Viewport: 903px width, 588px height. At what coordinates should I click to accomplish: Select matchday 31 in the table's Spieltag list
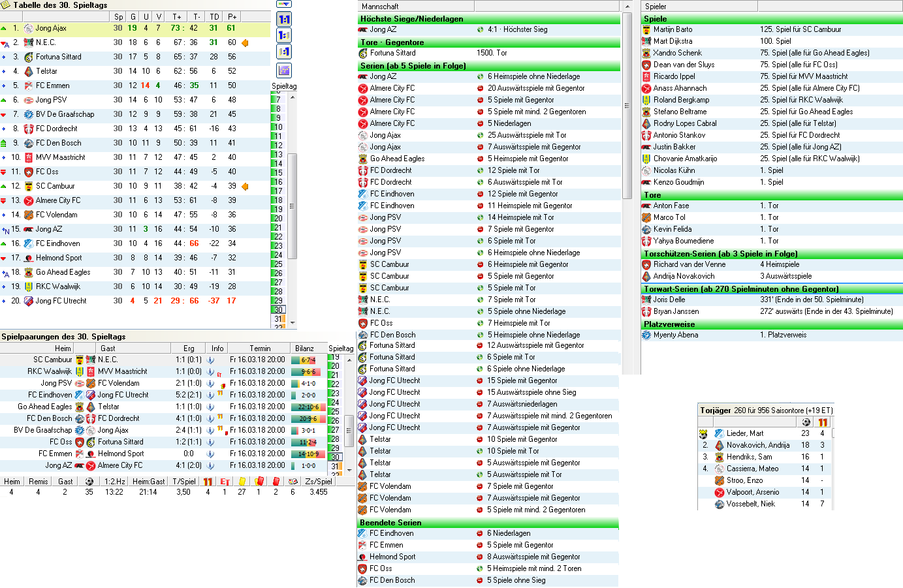click(279, 319)
